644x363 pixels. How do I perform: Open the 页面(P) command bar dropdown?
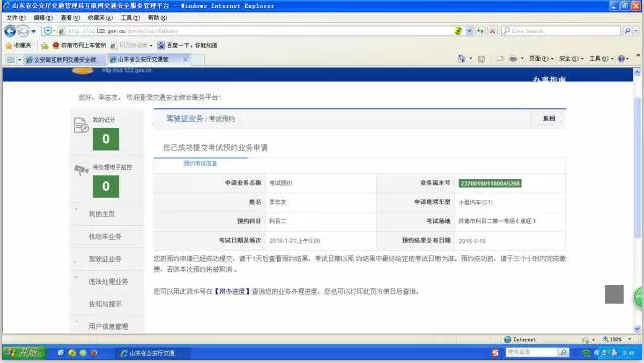541,59
